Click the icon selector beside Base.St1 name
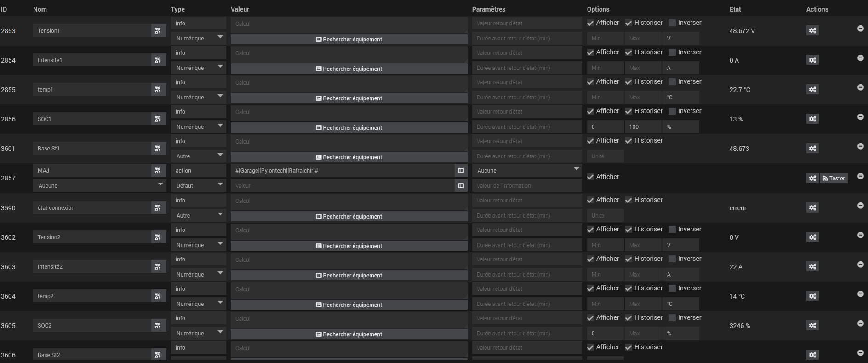 pyautogui.click(x=158, y=149)
